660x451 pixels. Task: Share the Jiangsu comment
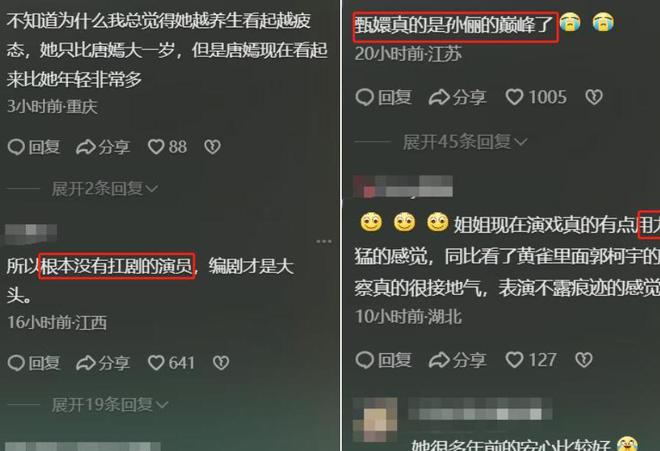[458, 97]
